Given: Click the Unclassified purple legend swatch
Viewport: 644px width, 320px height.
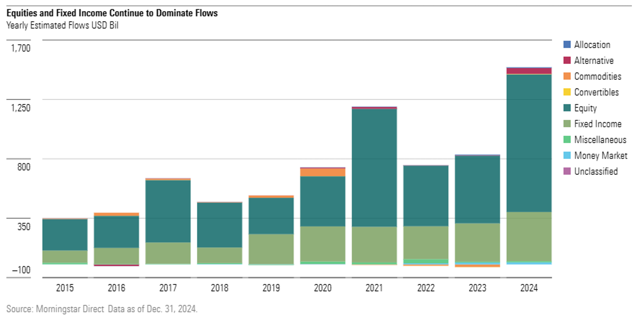Looking at the screenshot, I should [x=567, y=171].
